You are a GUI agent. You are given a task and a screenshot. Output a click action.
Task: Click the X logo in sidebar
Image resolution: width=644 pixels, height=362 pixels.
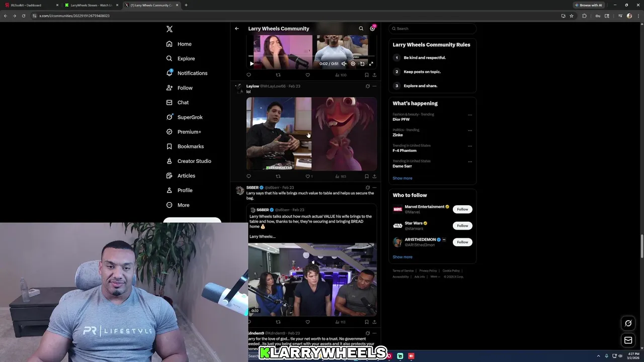pos(170,29)
